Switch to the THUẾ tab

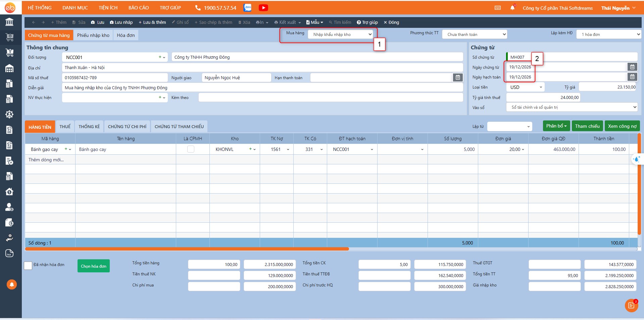tap(65, 126)
